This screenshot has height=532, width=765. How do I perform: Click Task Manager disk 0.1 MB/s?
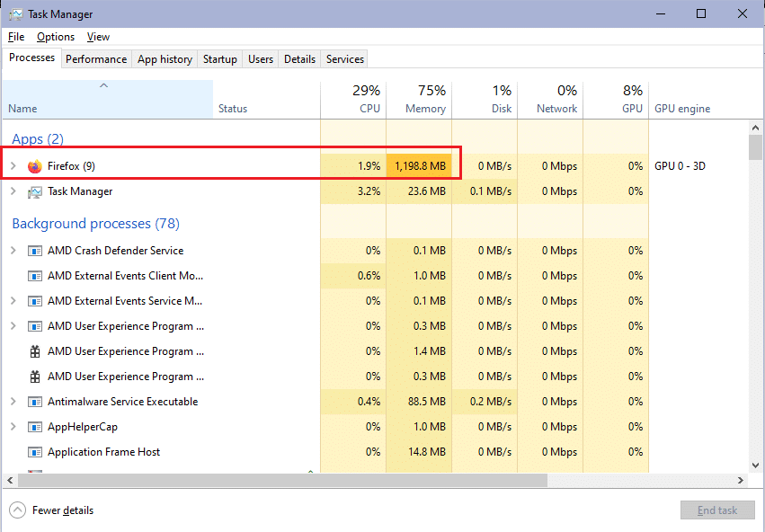485,191
